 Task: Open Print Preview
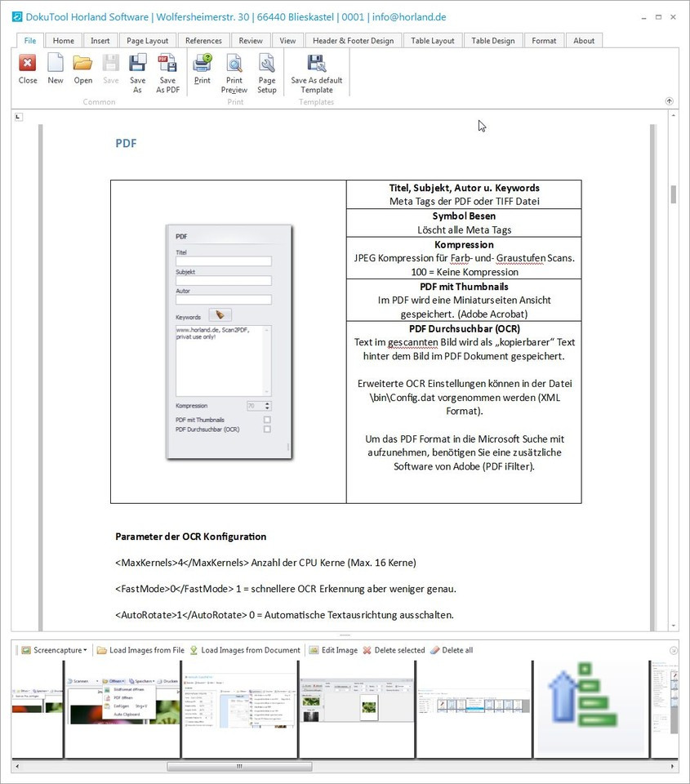pos(234,73)
